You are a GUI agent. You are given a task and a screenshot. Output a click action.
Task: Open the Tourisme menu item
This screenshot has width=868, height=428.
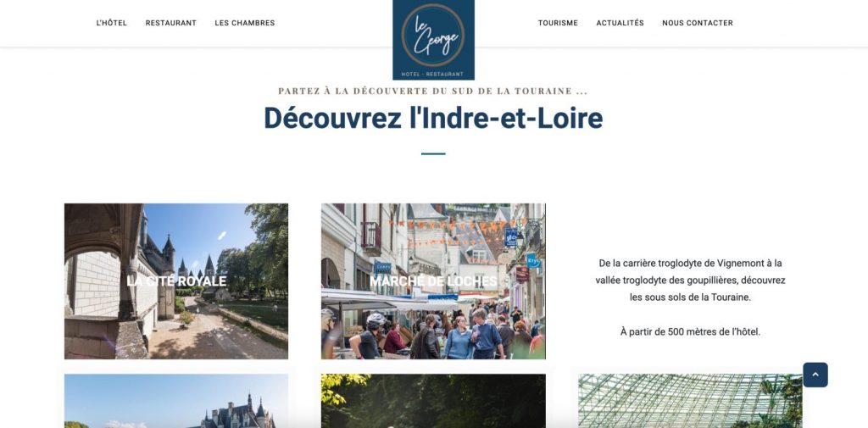pyautogui.click(x=558, y=23)
